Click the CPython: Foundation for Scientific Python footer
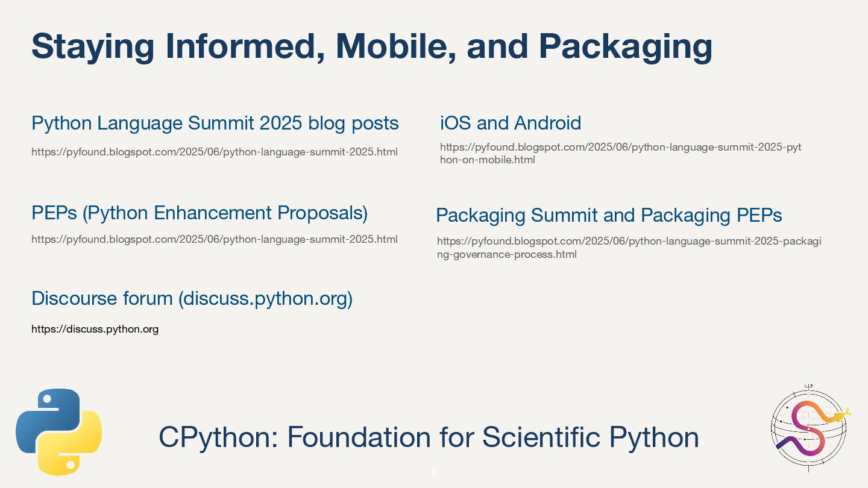 (x=429, y=437)
